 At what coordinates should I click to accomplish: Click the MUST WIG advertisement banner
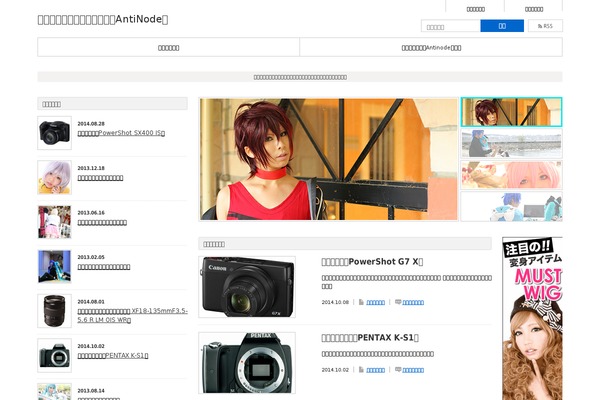(532, 318)
